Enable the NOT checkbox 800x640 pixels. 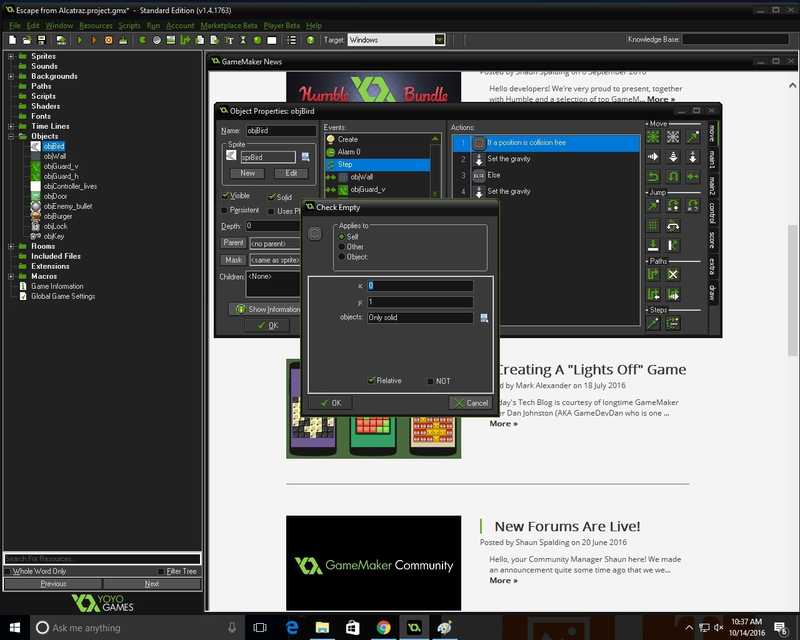click(431, 381)
